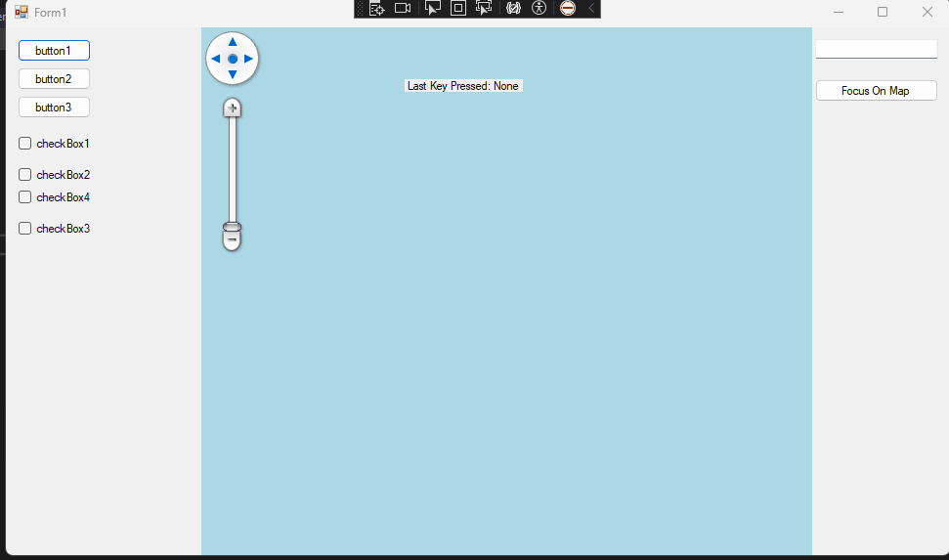
Task: Pan the map up with the arrow
Action: (x=233, y=42)
